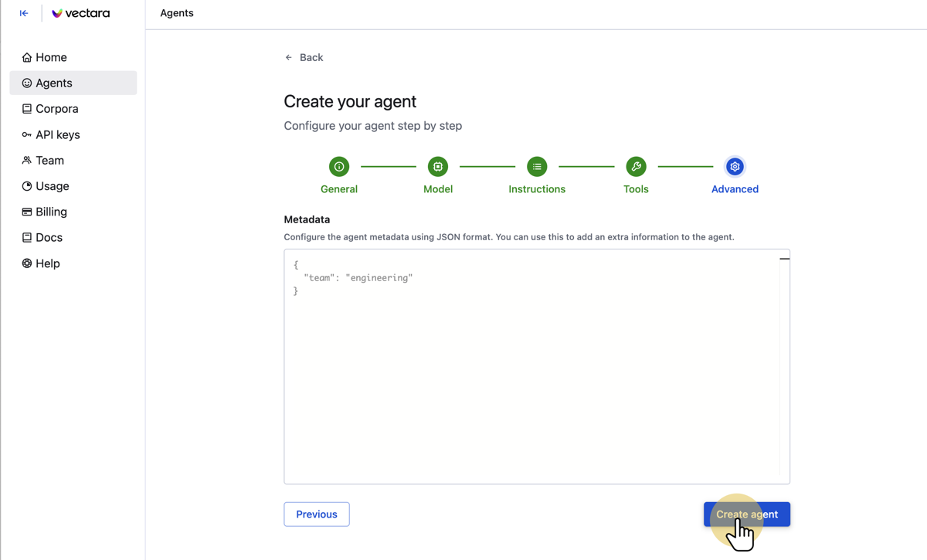The image size is (927, 560).
Task: Click the Create agent button
Action: coord(746,514)
